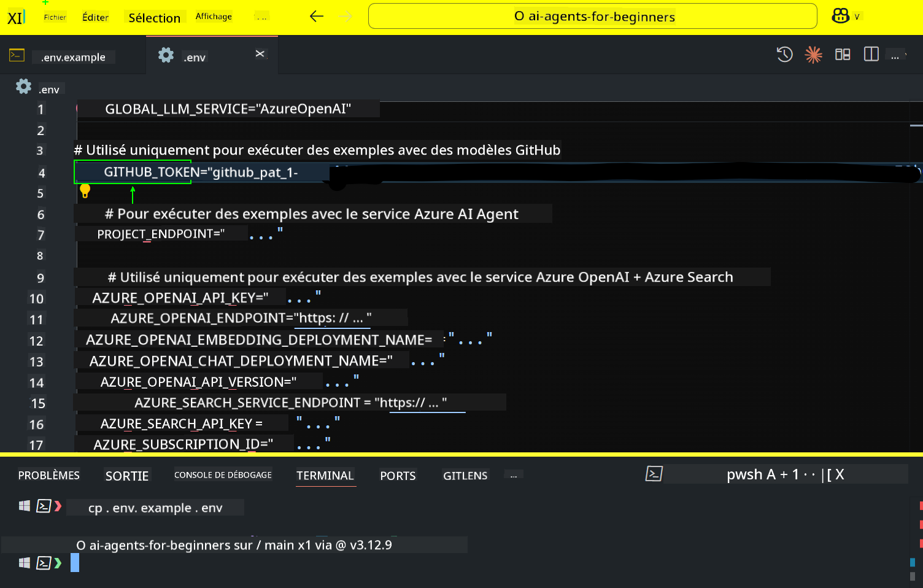Click the terminal icon beside .env.example

point(17,55)
